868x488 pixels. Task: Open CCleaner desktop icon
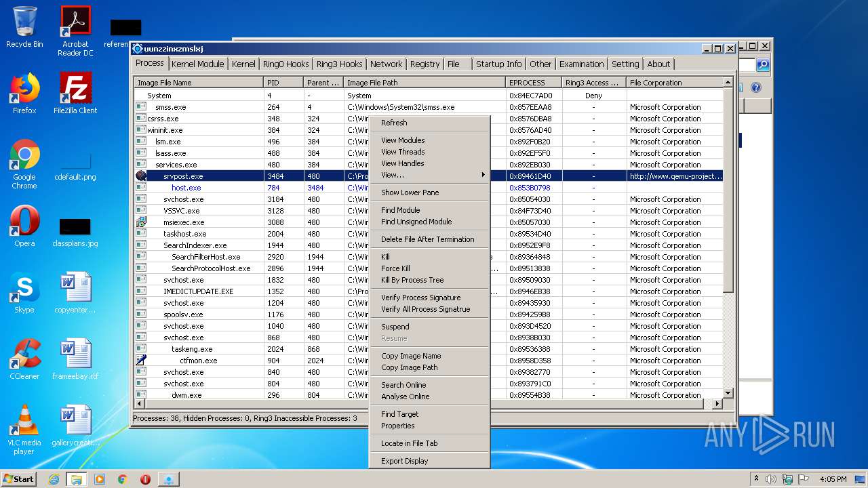pyautogui.click(x=24, y=359)
